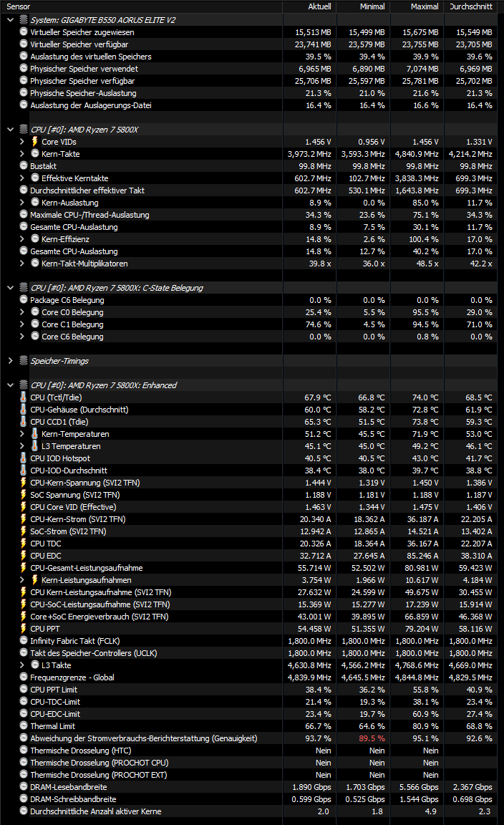Collapse the C-State Belegung group

pos(11,288)
